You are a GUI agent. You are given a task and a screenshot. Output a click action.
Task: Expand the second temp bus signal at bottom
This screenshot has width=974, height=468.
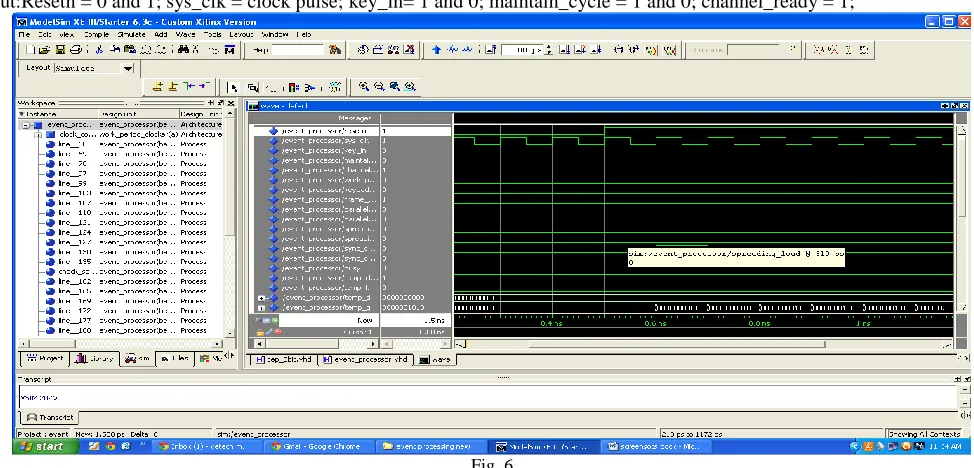(x=262, y=308)
